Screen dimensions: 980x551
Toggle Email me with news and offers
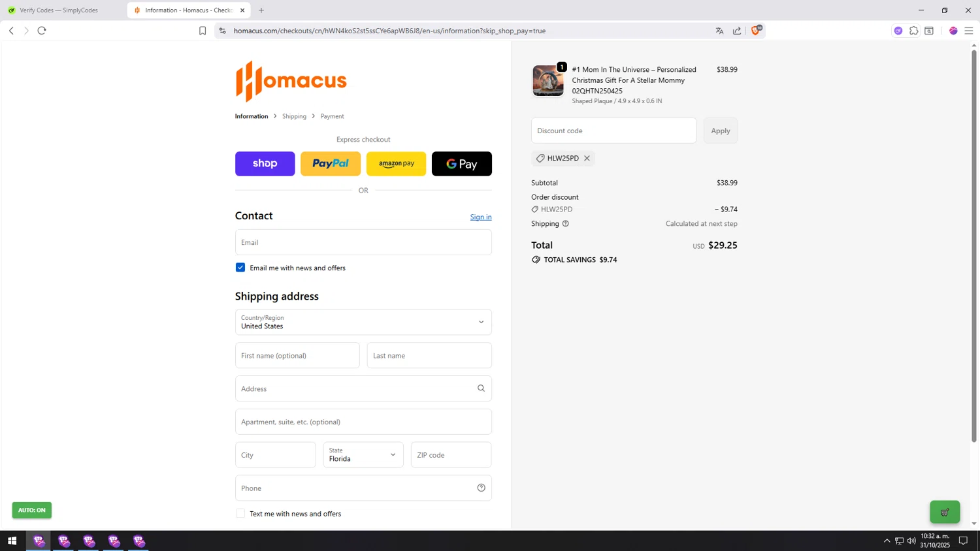[240, 268]
